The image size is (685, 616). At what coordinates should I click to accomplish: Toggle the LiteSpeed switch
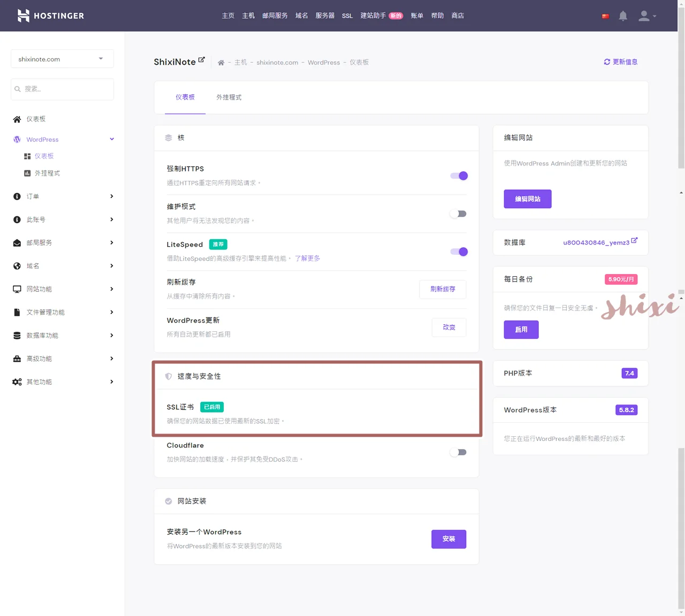(x=459, y=252)
